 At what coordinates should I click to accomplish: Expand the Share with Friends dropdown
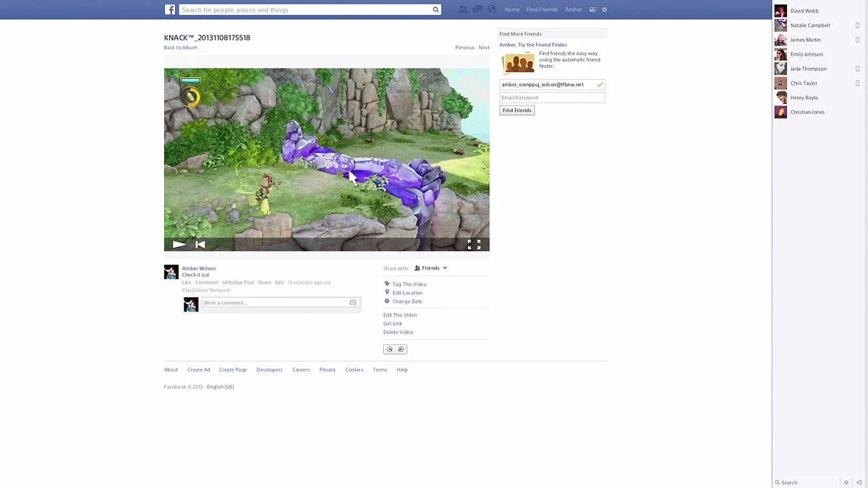pyautogui.click(x=431, y=268)
